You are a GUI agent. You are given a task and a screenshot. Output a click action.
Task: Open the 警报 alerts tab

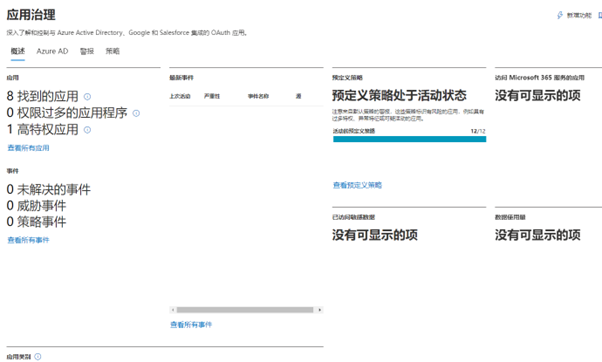click(87, 51)
